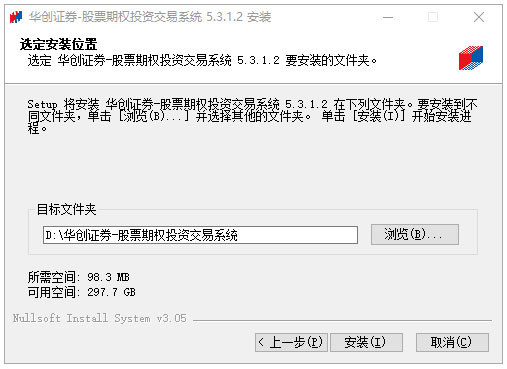Go back with the 上一步(P) button
This screenshot has width=507, height=369.
coord(291,342)
